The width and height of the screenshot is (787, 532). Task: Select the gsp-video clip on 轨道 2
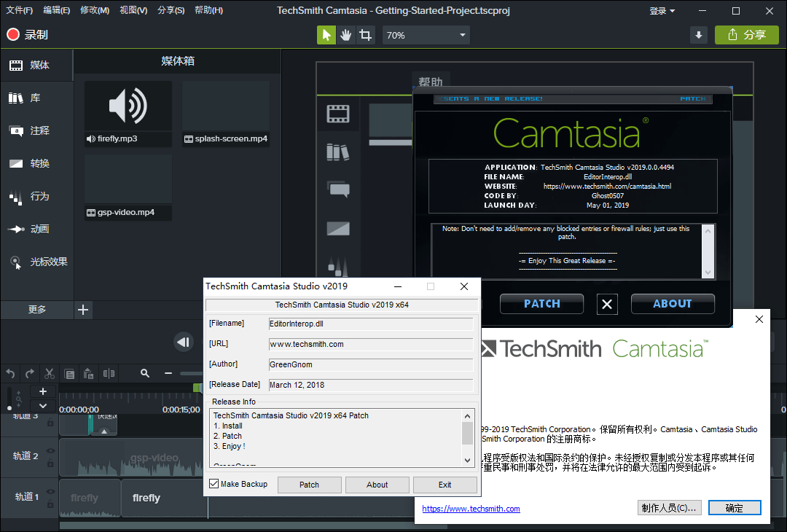click(x=131, y=458)
